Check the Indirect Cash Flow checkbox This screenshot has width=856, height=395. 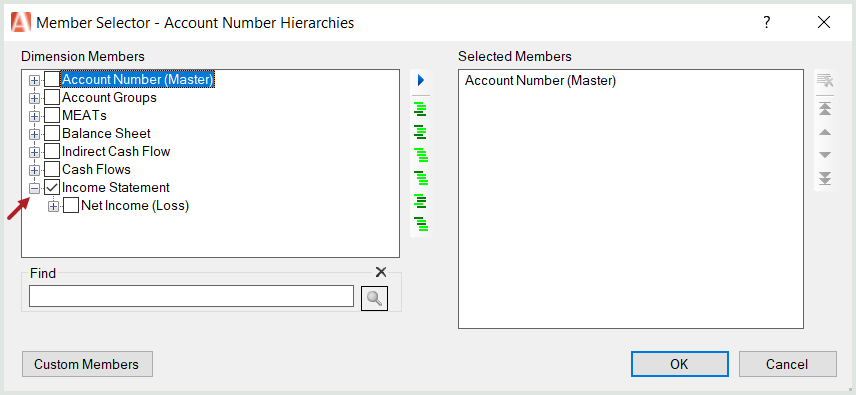52,152
